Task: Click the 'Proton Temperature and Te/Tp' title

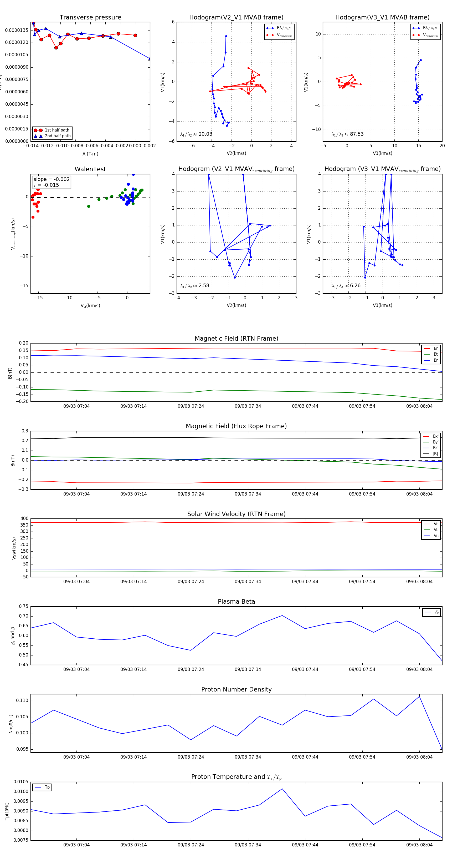Action: pyautogui.click(x=236, y=777)
